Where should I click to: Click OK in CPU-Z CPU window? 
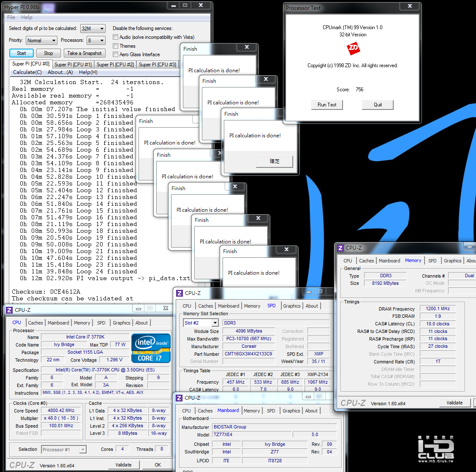158,465
